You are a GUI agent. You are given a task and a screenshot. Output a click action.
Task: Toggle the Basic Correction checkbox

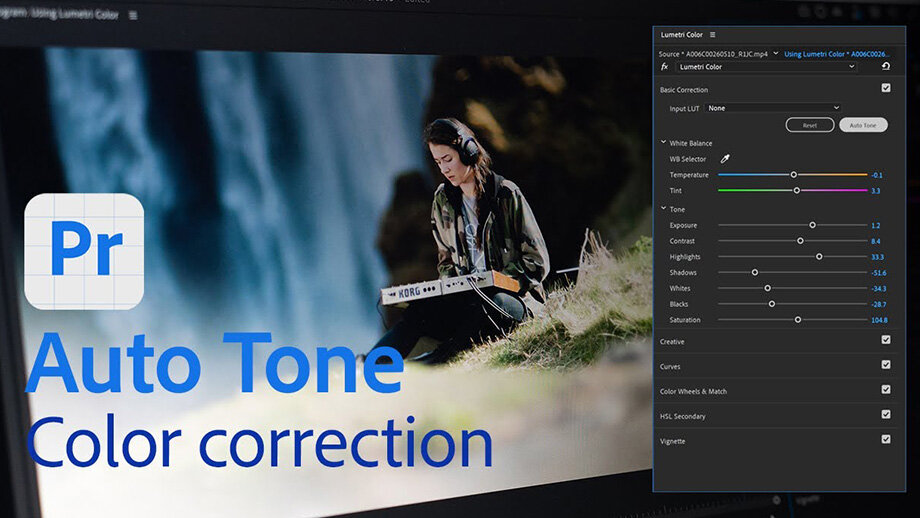(885, 88)
